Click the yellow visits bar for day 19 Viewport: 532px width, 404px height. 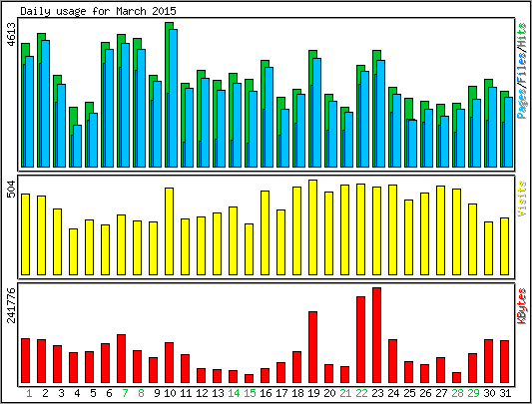tap(312, 227)
